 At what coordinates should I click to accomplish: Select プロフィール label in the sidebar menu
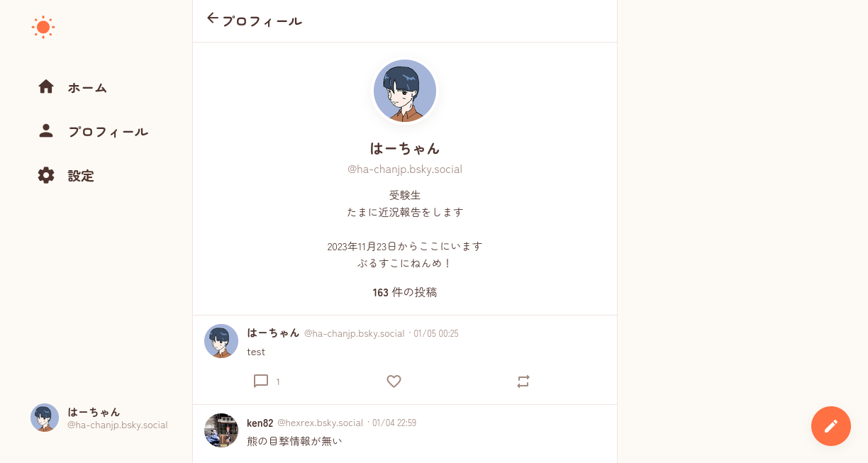[x=108, y=132]
